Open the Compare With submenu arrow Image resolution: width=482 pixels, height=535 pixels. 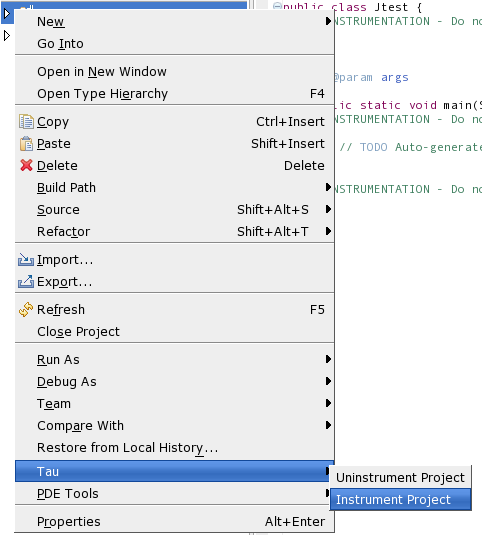pos(328,425)
